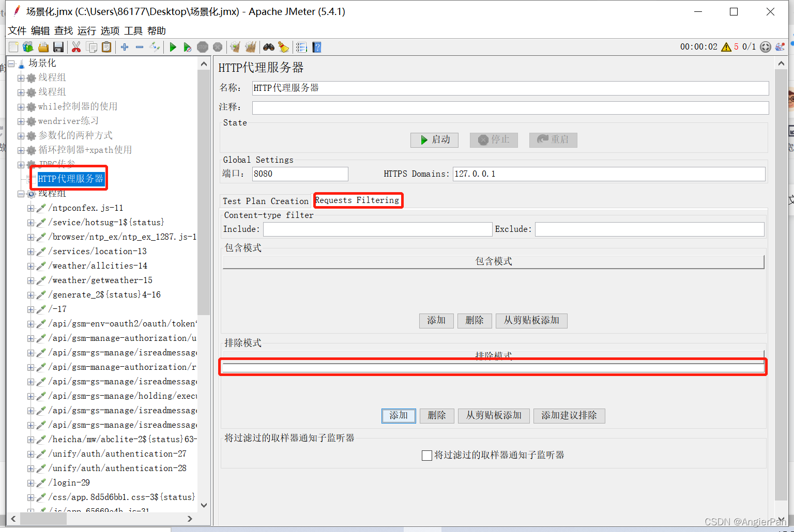Click the Paste clipboard icon
Viewport: 794px width, 532px height.
106,47
